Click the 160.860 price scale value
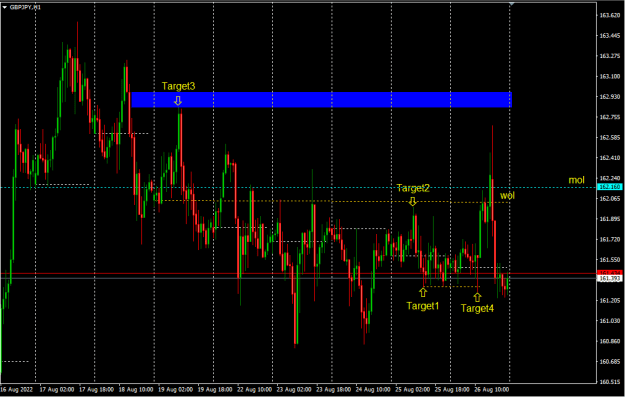The image size is (625, 397). 610,341
